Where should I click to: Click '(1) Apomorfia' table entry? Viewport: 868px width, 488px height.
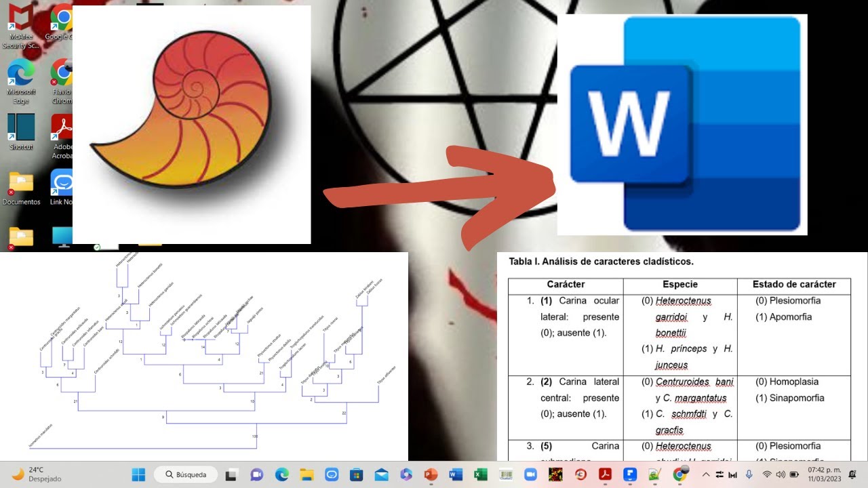[783, 317]
